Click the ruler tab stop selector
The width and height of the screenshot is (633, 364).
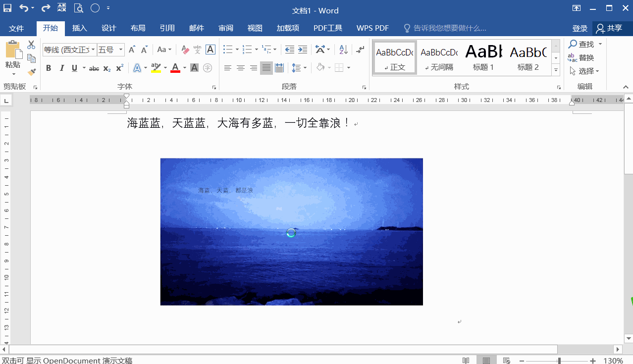coord(6,101)
